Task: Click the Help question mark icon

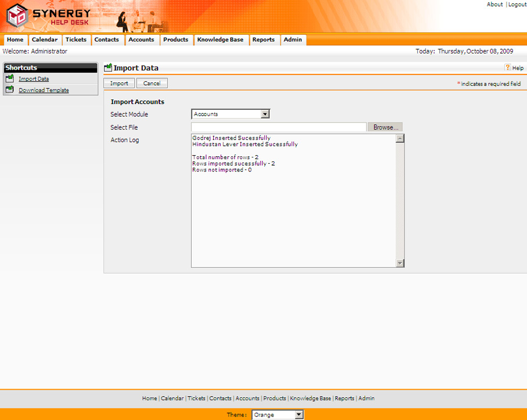Action: [x=507, y=68]
